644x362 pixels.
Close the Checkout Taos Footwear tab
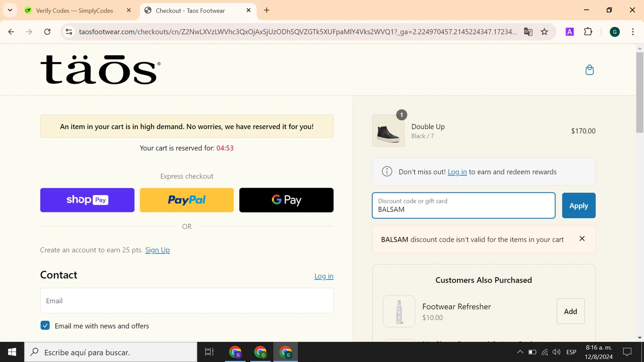[x=249, y=10]
